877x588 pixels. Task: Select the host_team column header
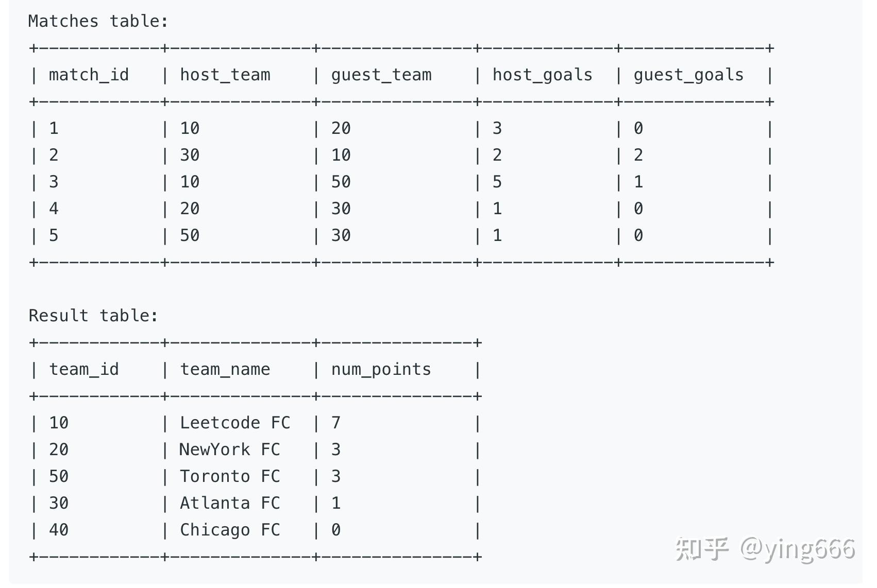225,75
